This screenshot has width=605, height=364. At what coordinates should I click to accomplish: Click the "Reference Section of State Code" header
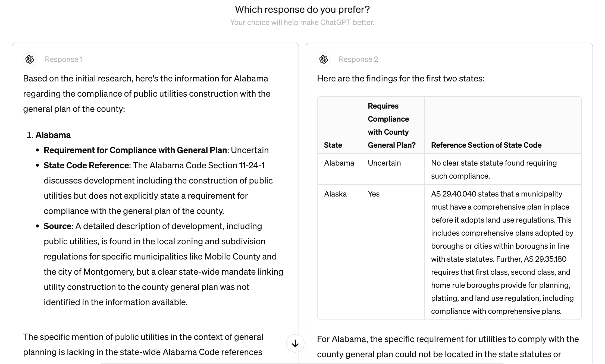(486, 145)
